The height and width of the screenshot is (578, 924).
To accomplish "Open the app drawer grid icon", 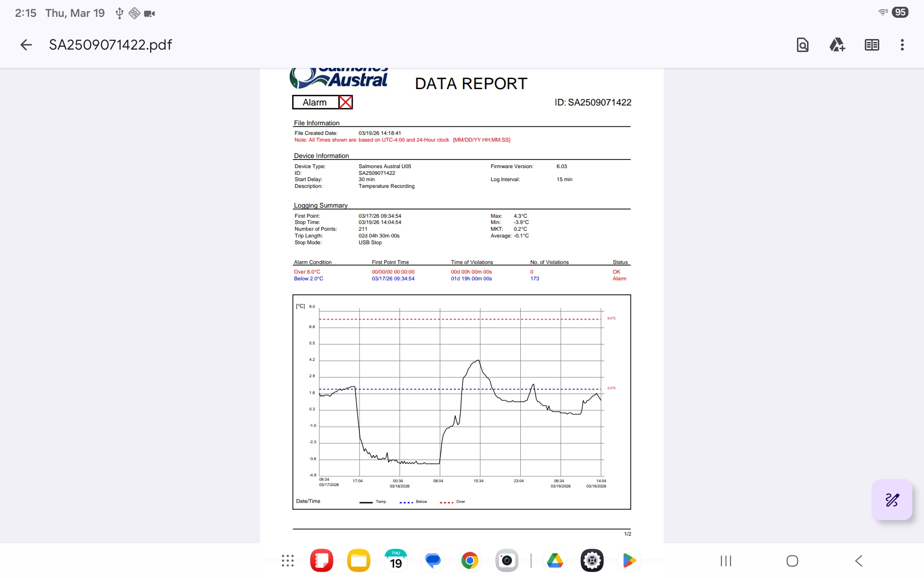I will coord(288,561).
